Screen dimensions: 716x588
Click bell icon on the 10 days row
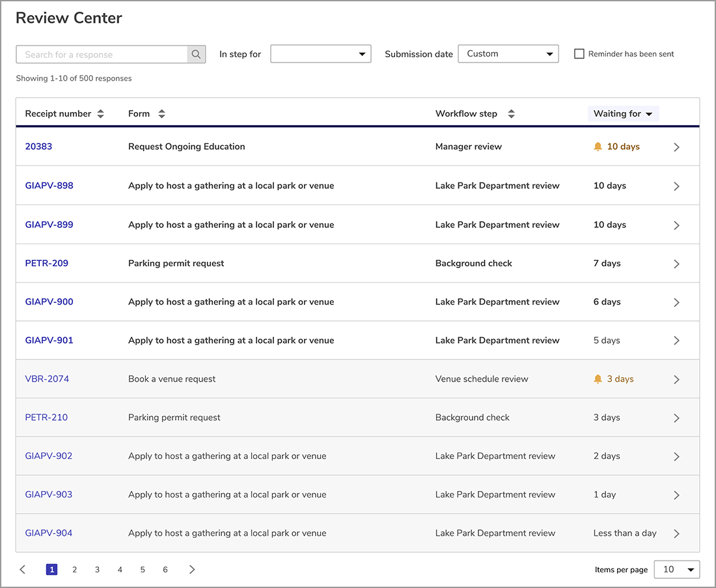[598, 147]
